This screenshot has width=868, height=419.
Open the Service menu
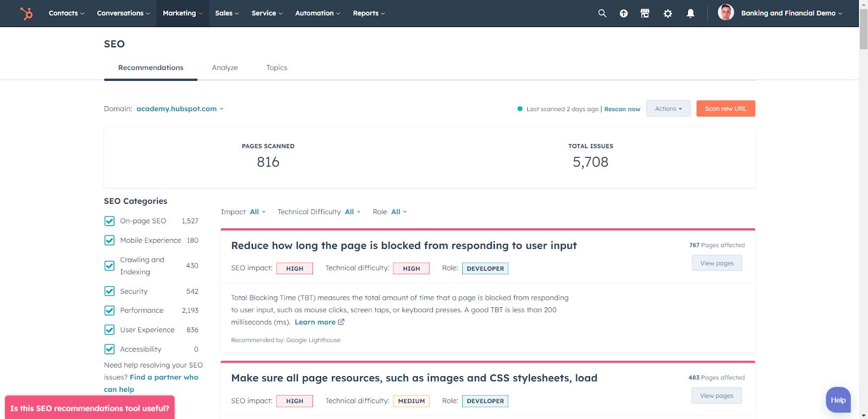click(x=267, y=13)
